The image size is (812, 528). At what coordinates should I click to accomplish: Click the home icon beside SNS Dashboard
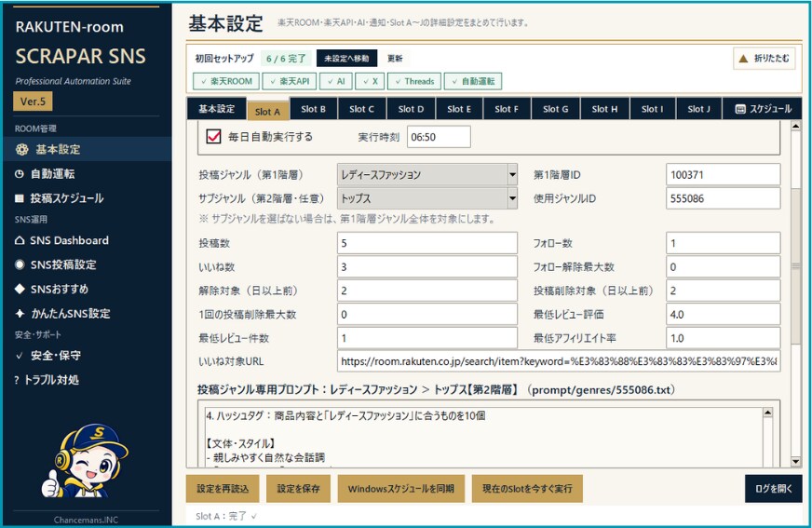click(20, 240)
